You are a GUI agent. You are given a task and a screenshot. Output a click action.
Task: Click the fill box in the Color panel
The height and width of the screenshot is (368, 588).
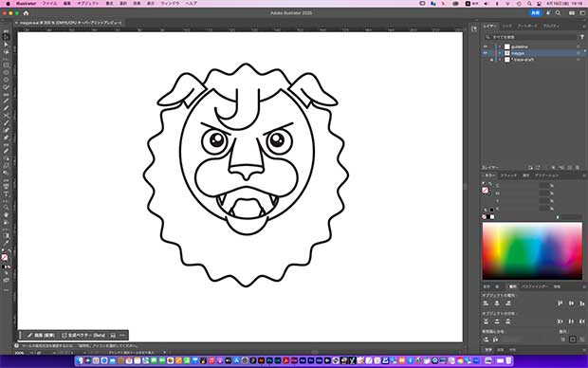tap(486, 191)
